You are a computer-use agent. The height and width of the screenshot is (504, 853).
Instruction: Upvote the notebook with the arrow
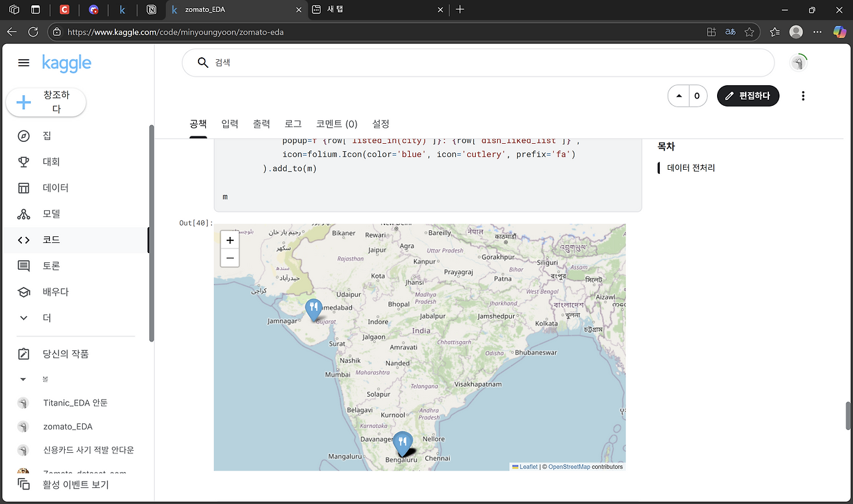pyautogui.click(x=679, y=96)
